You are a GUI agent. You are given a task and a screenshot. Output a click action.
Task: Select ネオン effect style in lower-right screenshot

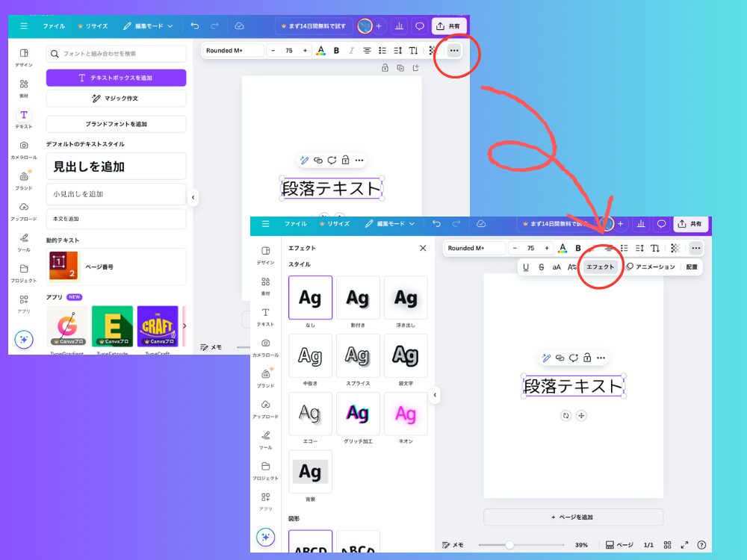tap(406, 414)
